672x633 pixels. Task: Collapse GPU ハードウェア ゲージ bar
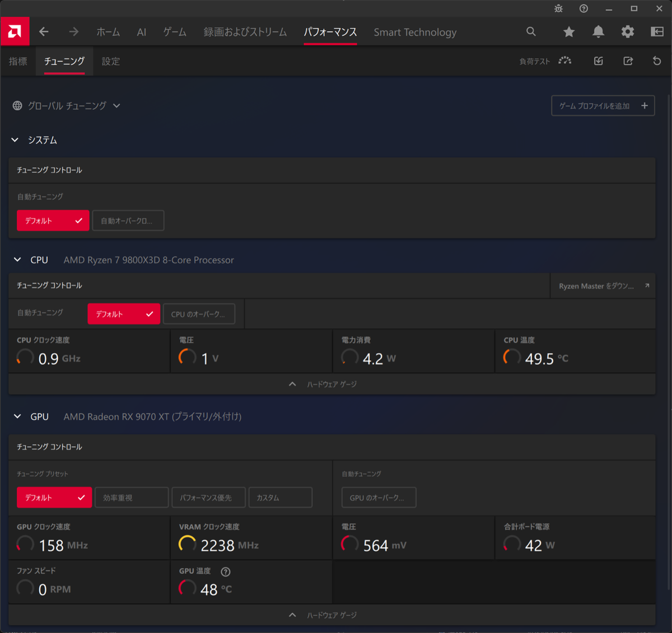coord(332,615)
